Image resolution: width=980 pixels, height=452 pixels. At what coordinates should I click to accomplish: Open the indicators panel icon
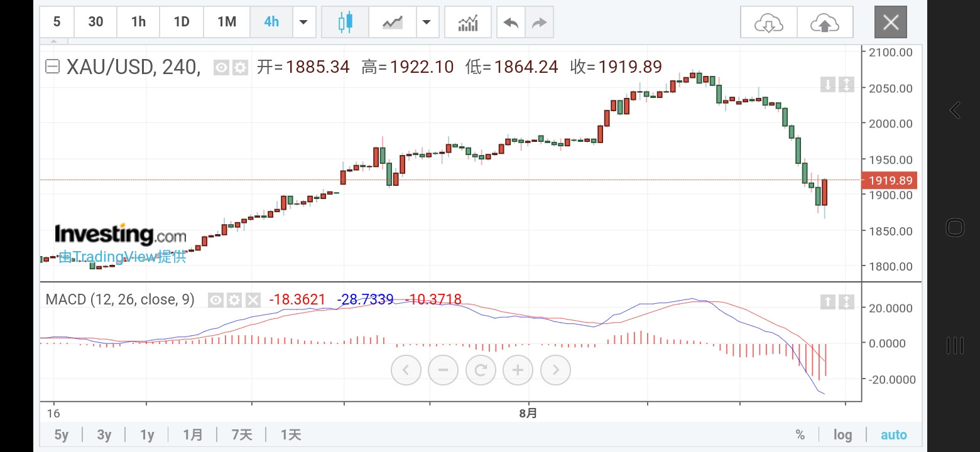point(468,23)
